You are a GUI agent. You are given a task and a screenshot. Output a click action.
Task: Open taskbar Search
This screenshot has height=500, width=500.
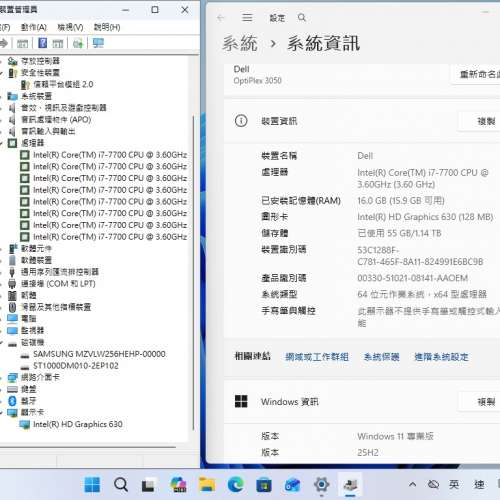[121, 485]
